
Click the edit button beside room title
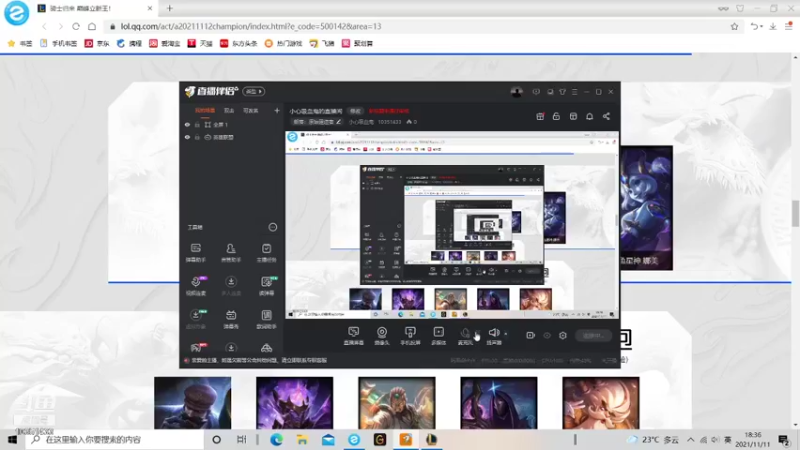coord(355,111)
